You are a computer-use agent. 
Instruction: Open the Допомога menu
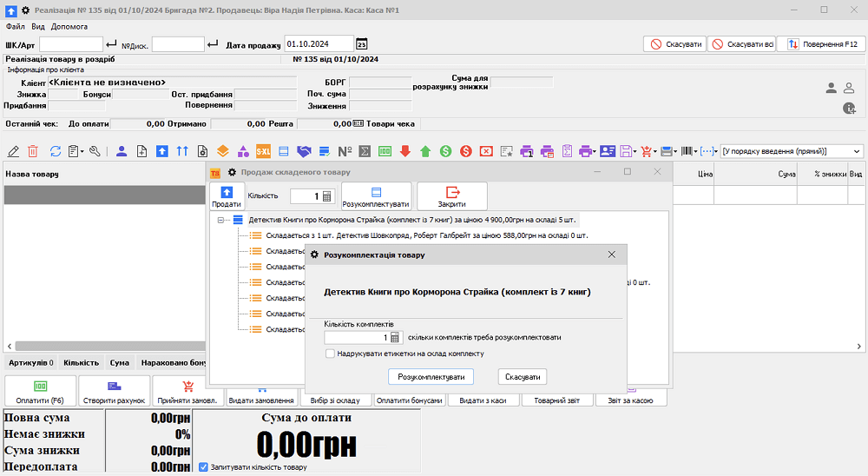pos(69,27)
